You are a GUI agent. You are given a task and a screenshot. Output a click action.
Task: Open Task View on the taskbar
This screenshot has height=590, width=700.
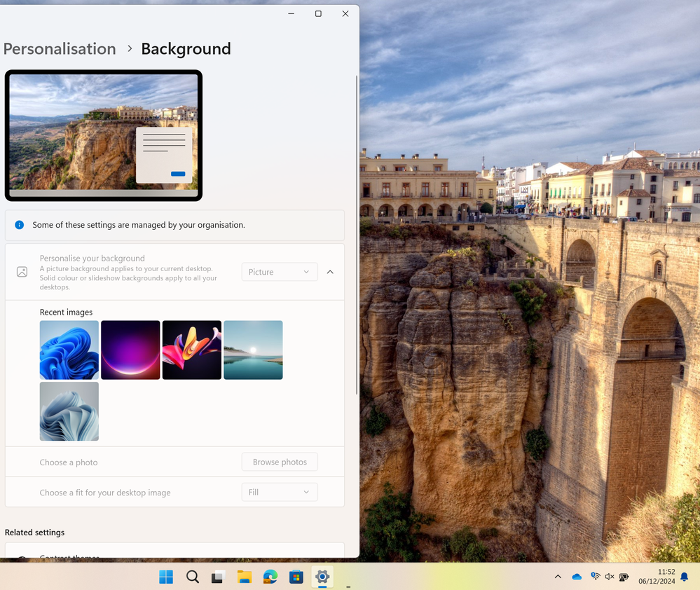click(219, 577)
